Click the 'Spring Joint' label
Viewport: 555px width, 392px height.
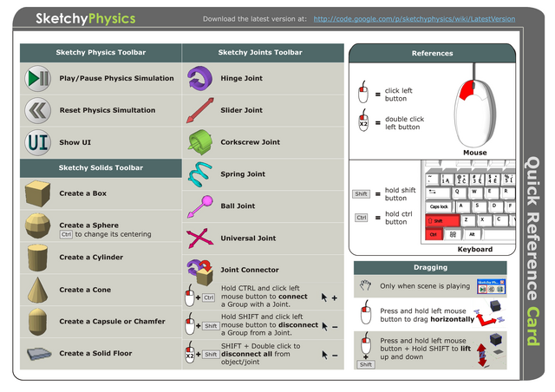point(243,174)
